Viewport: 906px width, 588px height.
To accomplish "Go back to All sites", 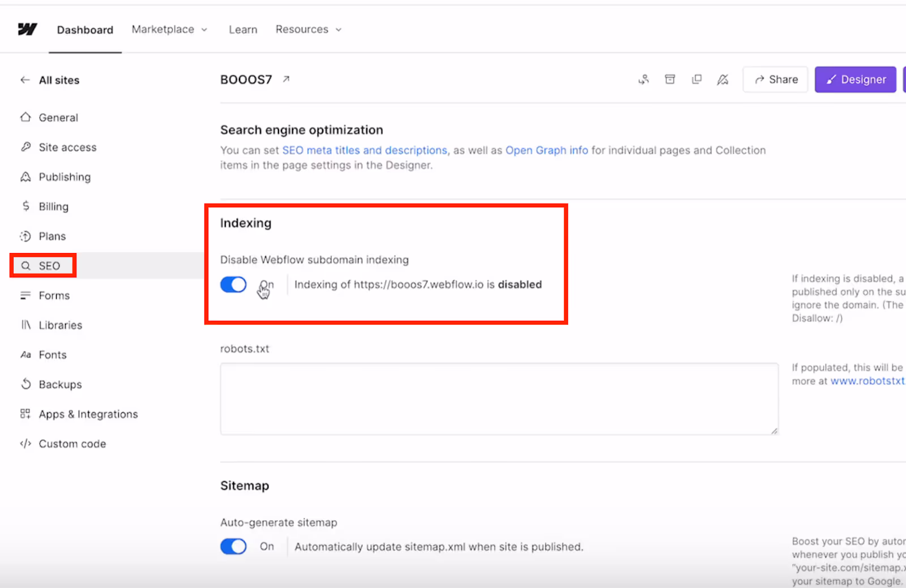I will [59, 80].
